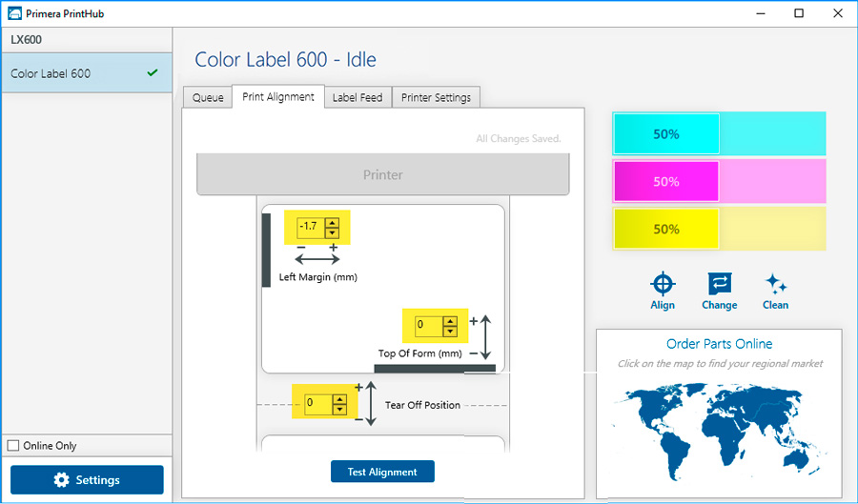Viewport: 858px width, 504px height.
Task: Click green checkmark next to Color Label 600
Action: pyautogui.click(x=153, y=72)
